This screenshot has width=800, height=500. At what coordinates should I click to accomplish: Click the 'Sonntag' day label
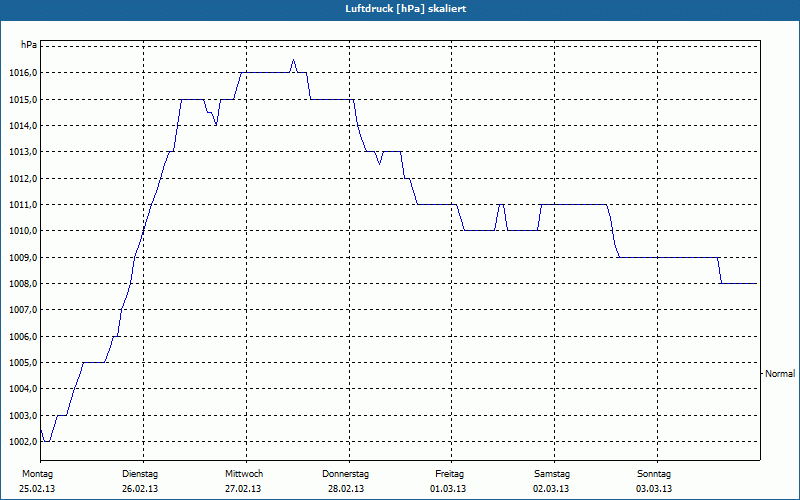(x=654, y=474)
